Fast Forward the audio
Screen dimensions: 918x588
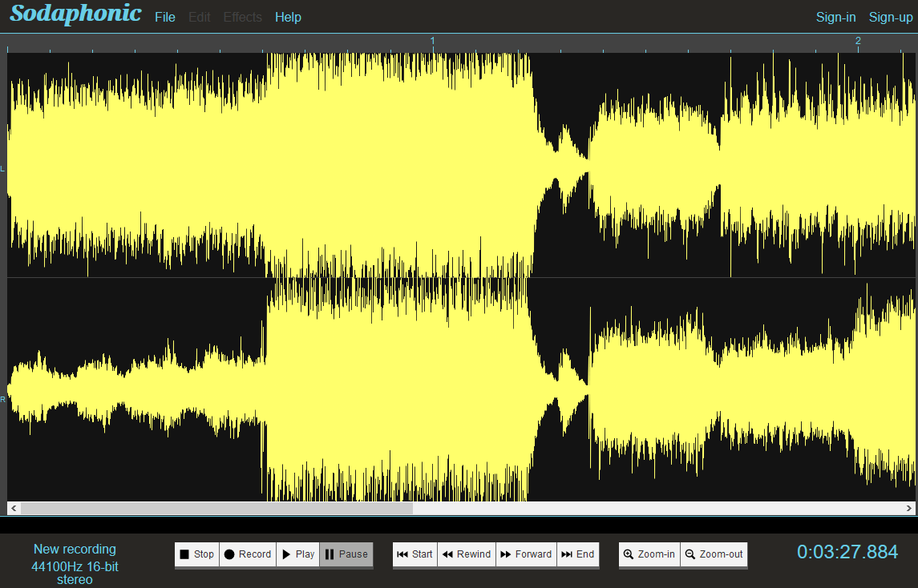pyautogui.click(x=526, y=554)
